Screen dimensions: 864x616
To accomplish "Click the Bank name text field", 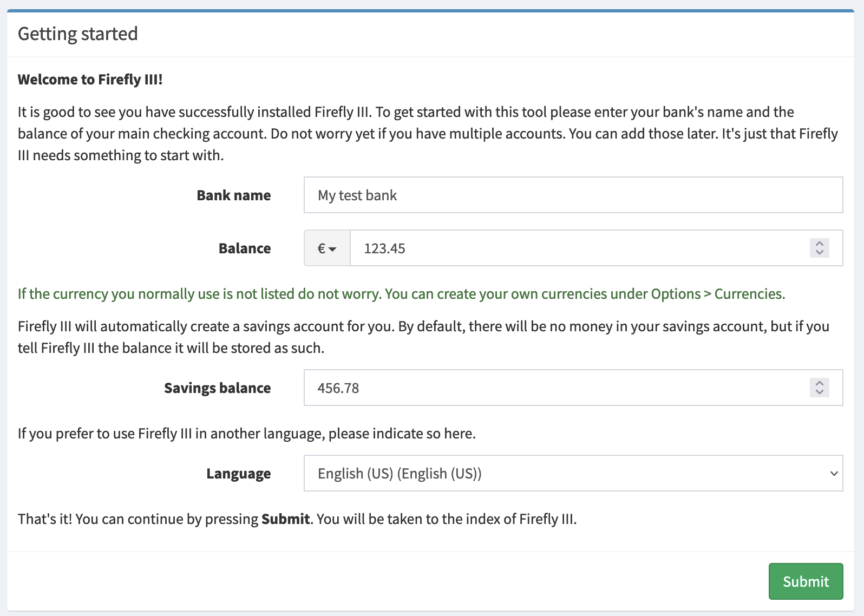I will 573,195.
